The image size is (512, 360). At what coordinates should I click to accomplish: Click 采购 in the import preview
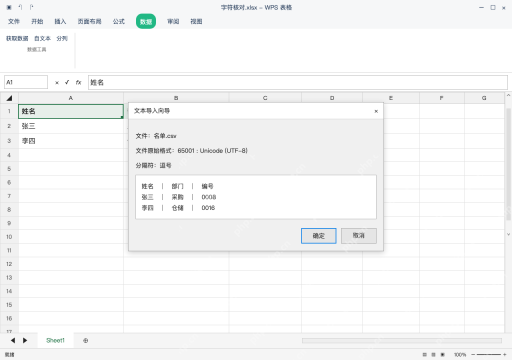177,197
